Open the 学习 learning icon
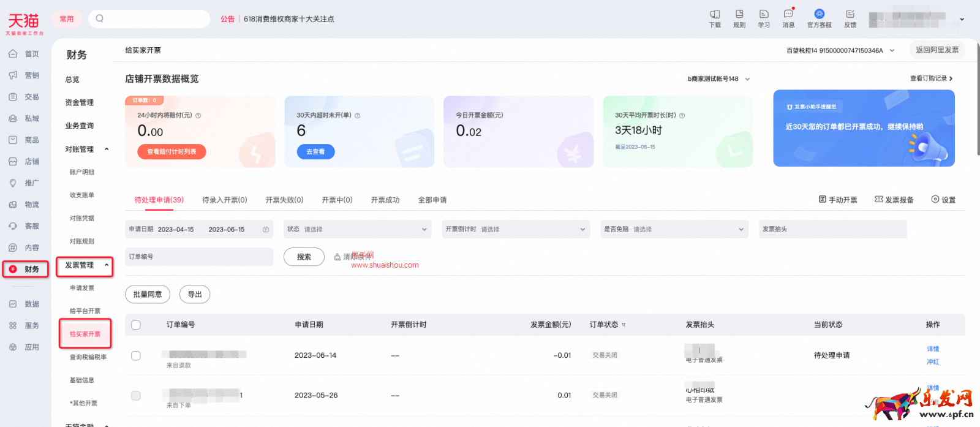Image resolution: width=980 pixels, height=427 pixels. click(x=764, y=15)
